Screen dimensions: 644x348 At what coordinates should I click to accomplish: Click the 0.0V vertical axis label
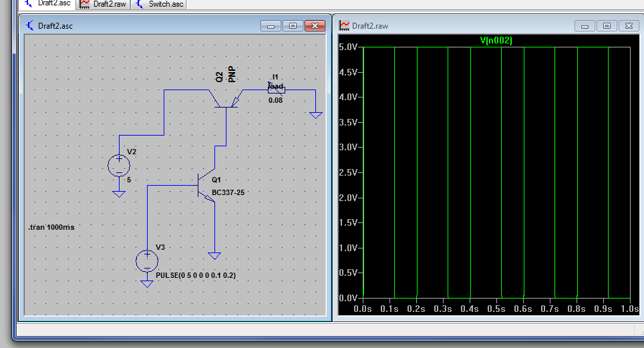[348, 298]
